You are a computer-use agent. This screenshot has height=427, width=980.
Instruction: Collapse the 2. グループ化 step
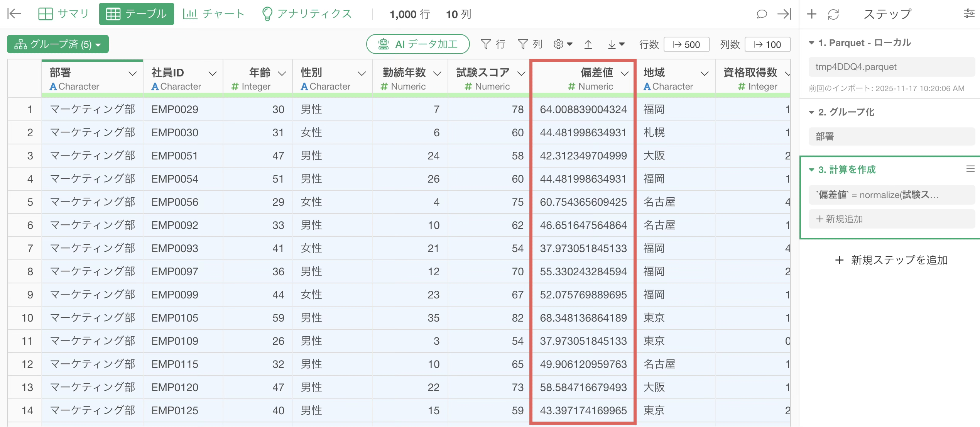click(x=812, y=112)
